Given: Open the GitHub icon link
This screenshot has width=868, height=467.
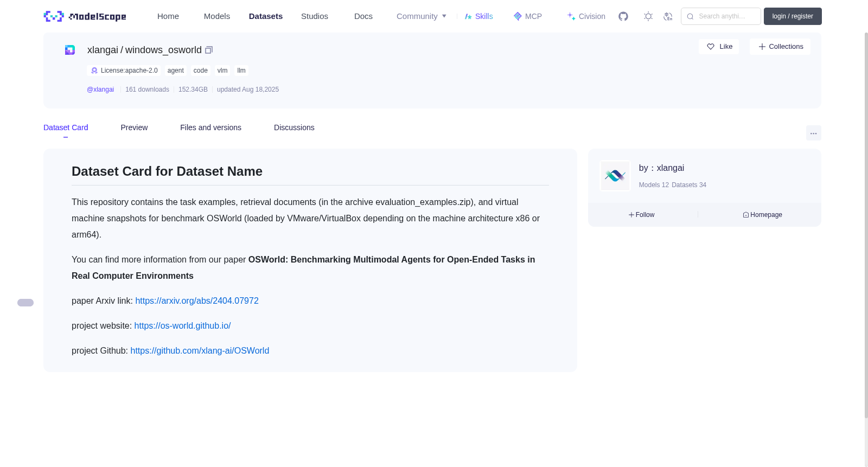Looking at the screenshot, I should coord(623,16).
